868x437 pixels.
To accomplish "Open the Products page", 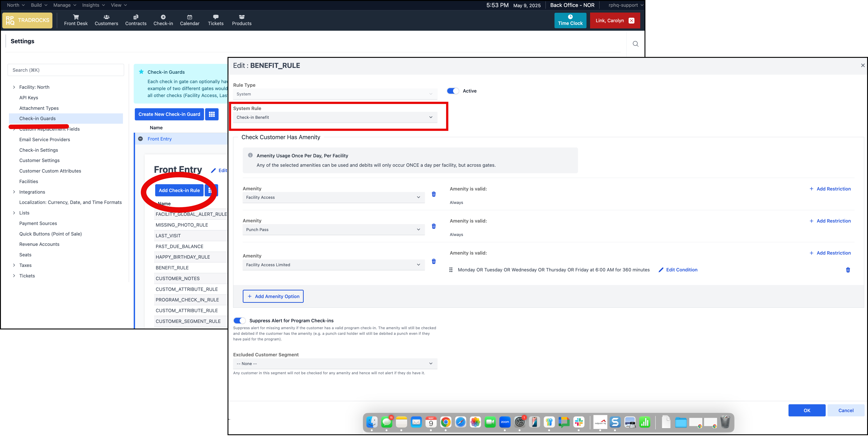I will [242, 20].
